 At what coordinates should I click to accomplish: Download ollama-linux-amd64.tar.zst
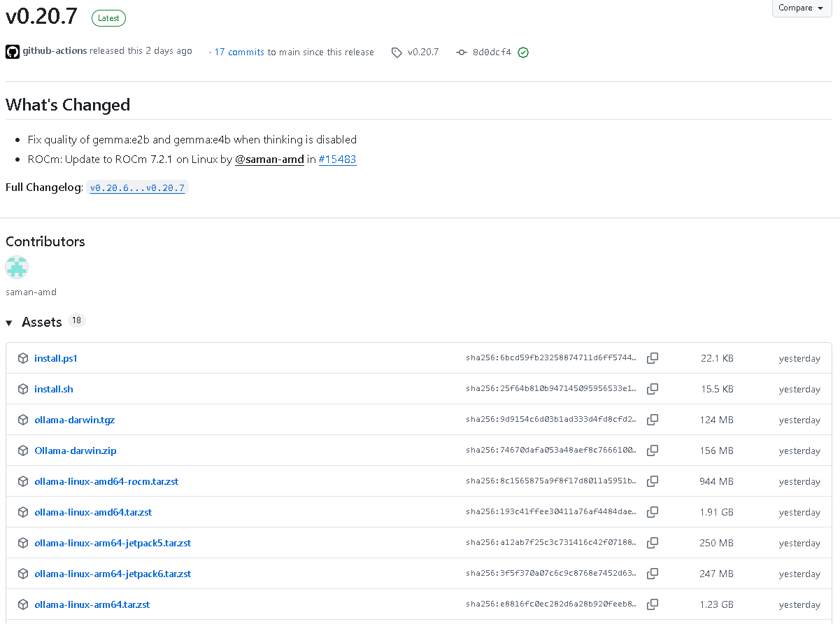coord(93,512)
